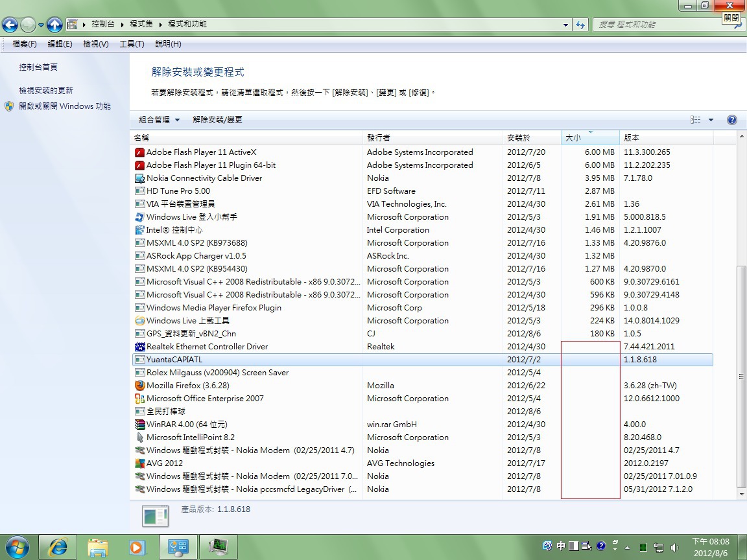
Task: Click the 搜尋 程式和功能 search box
Action: [x=661, y=25]
